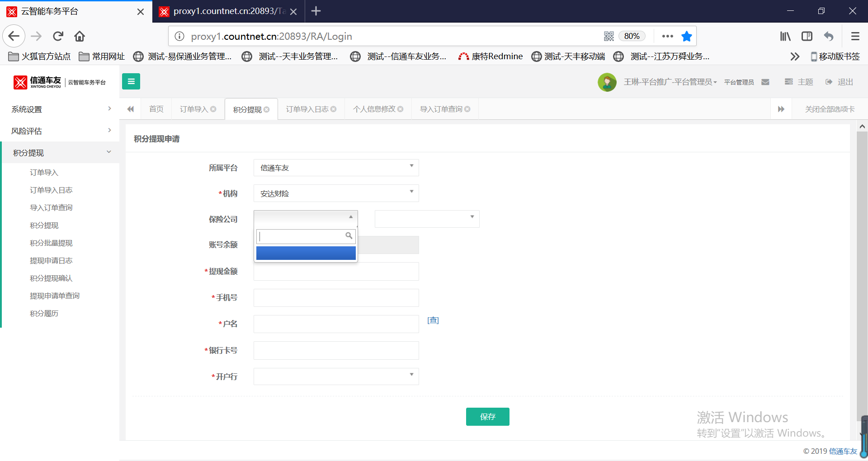Screen dimensions: 868x461
Task: Open the 信通车友 footer link
Action: tap(843, 451)
